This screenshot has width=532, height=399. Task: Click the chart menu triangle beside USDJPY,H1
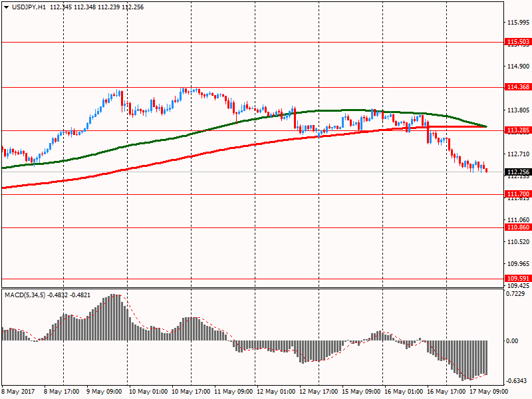[6, 7]
